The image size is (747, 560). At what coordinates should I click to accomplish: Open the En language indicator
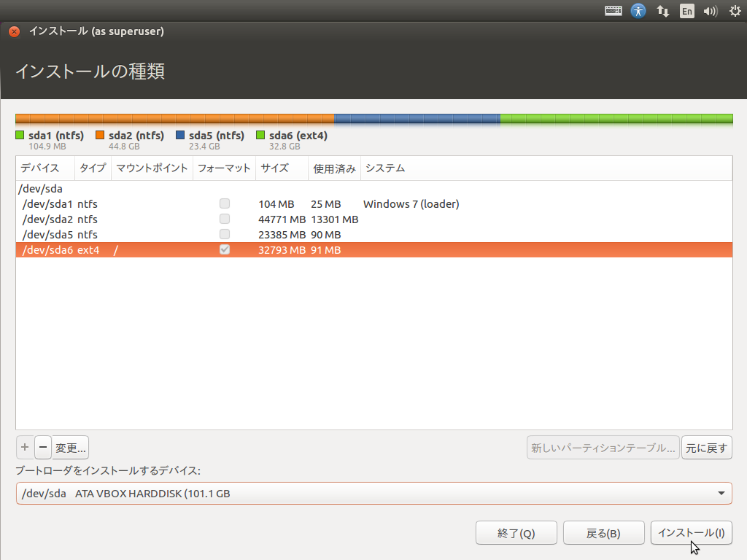686,11
